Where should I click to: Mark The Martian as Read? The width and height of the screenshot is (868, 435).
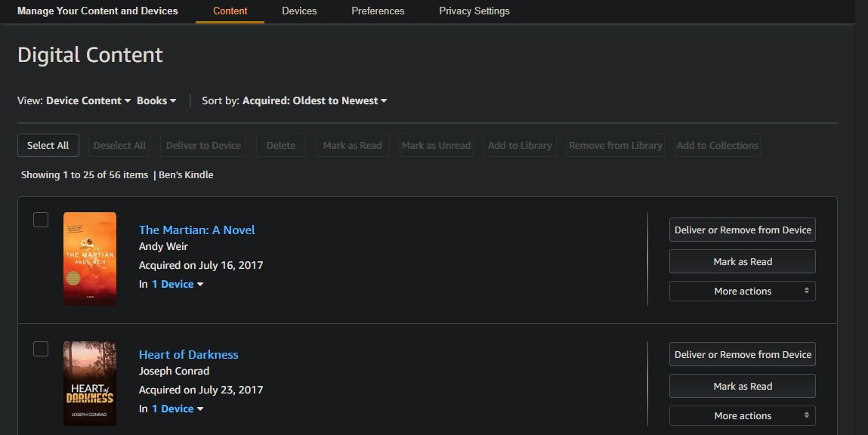(x=743, y=262)
